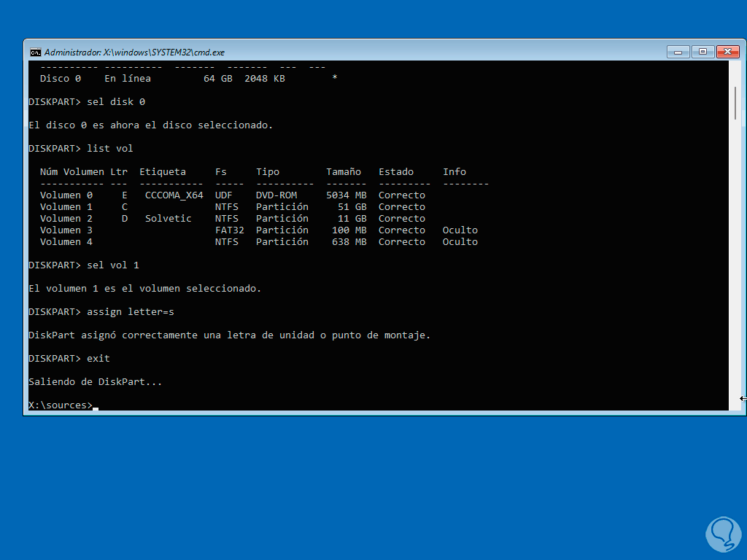Click the red close icon of the console
Viewport: 747px width, 560px height.
tap(727, 52)
